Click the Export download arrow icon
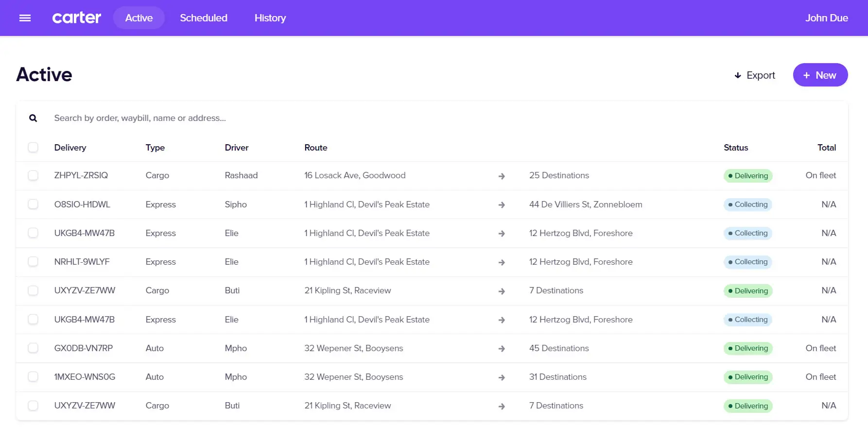 [738, 75]
